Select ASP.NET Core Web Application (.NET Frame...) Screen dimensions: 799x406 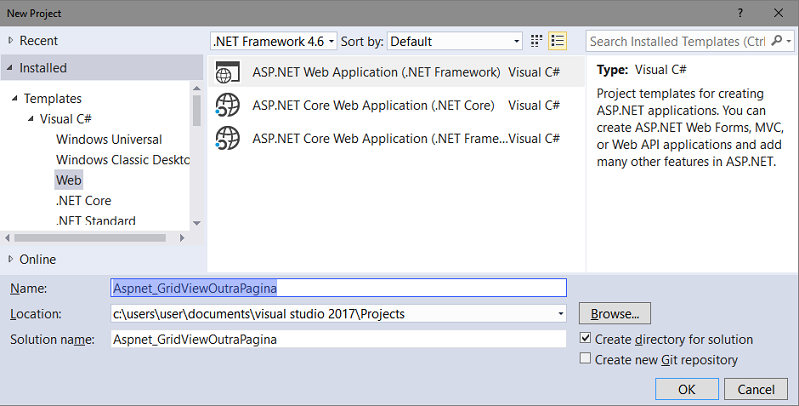[x=396, y=139]
